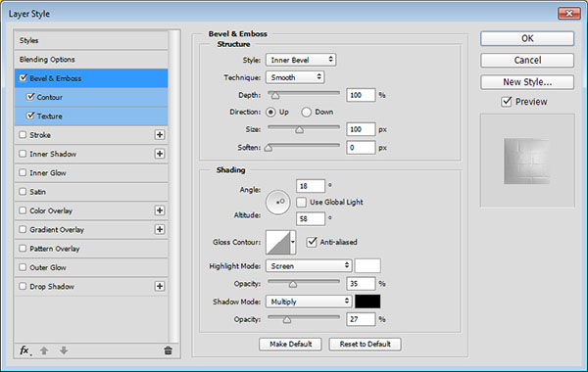
Task: Click the Make Default button
Action: (x=290, y=344)
